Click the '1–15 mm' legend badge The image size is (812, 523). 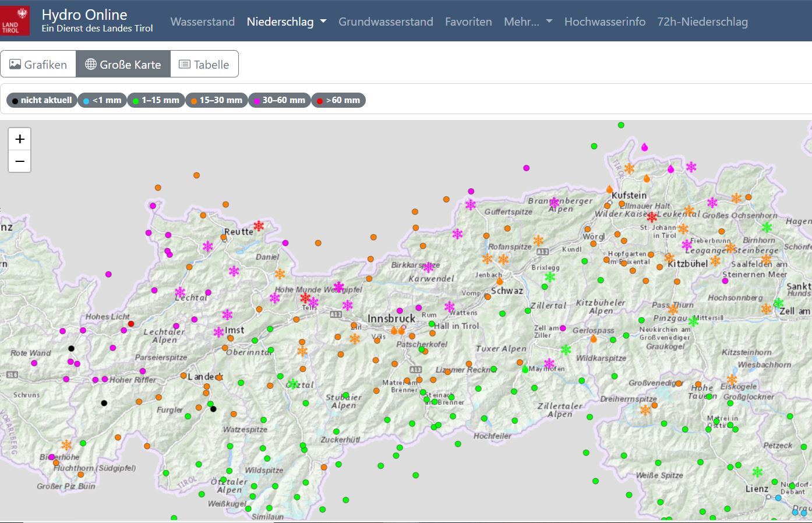pos(156,100)
